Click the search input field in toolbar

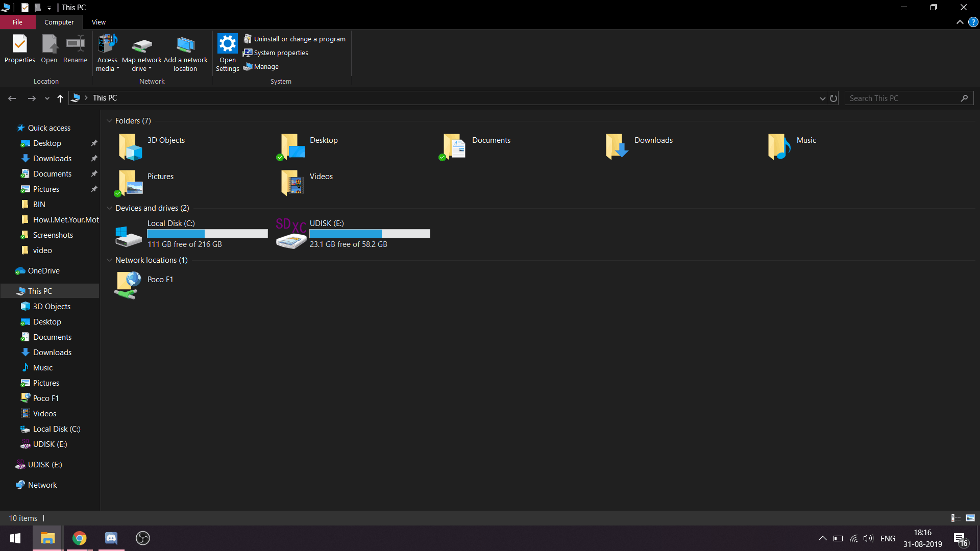tap(903, 97)
